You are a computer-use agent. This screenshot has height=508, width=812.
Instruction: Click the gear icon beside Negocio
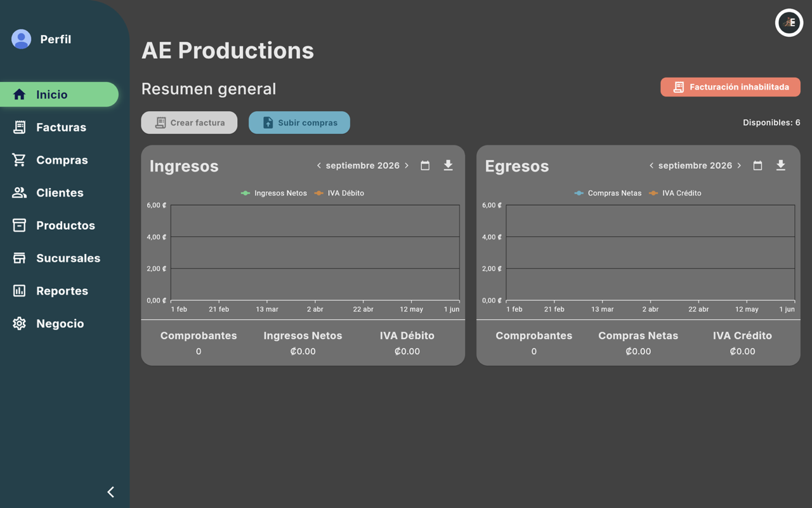(19, 323)
